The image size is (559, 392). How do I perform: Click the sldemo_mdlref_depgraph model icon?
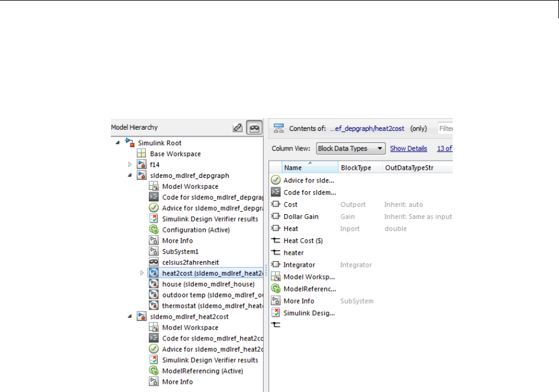tap(141, 175)
